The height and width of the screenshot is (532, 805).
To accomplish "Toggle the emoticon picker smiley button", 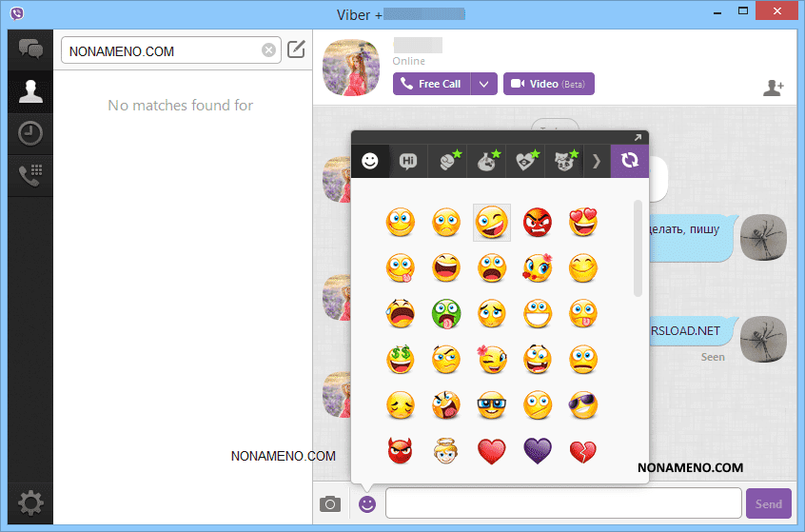I will pos(366,504).
